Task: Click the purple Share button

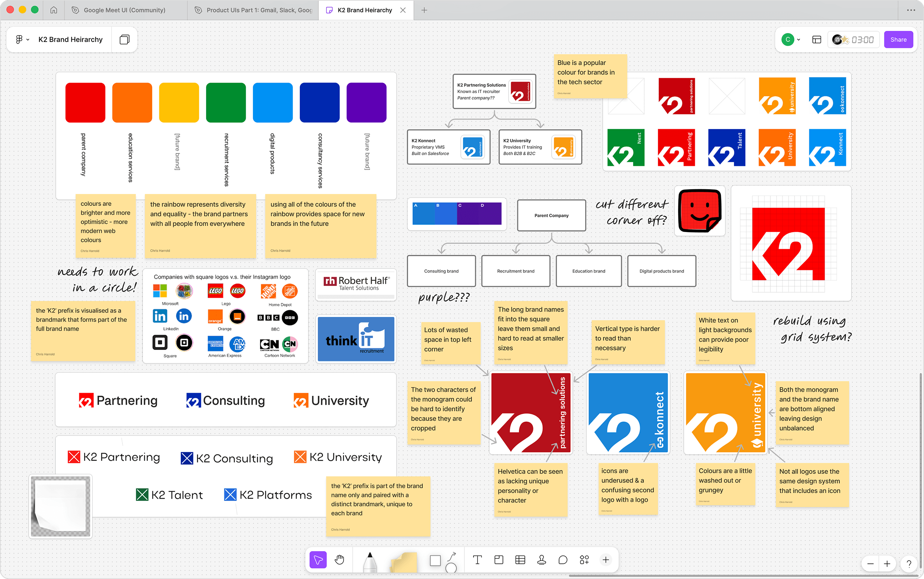Action: point(898,39)
